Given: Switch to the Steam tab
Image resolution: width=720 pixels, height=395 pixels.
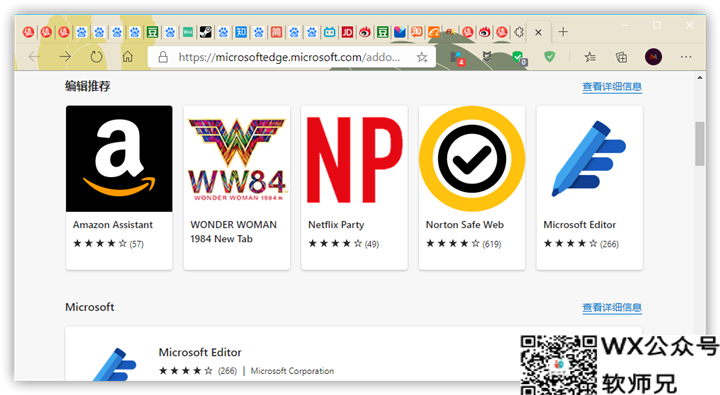Looking at the screenshot, I should coord(205,32).
